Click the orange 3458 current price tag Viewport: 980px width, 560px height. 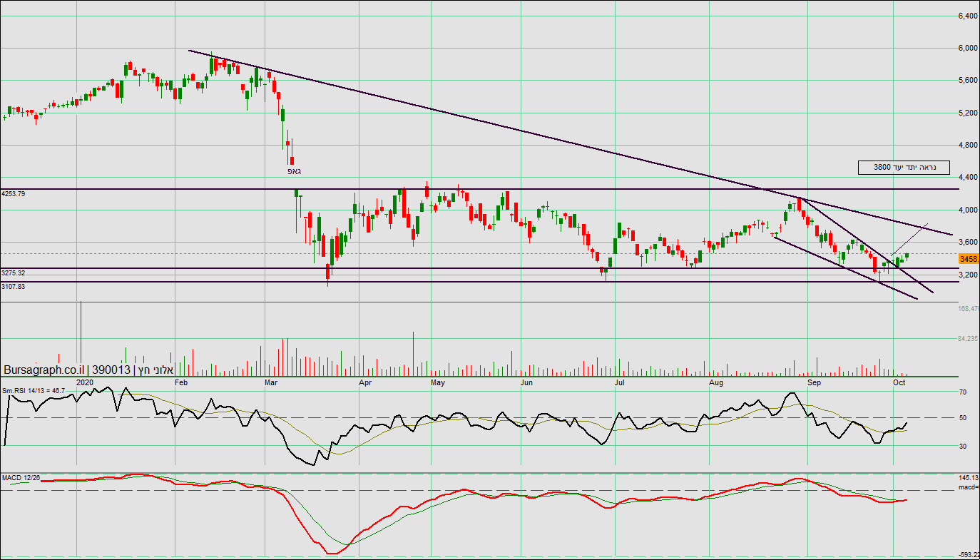pos(969,259)
